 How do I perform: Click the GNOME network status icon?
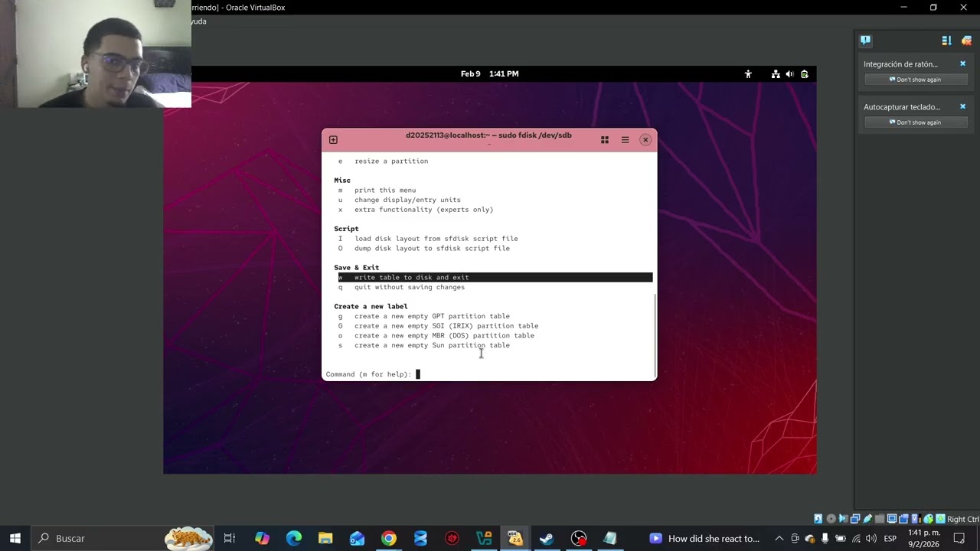coord(776,74)
